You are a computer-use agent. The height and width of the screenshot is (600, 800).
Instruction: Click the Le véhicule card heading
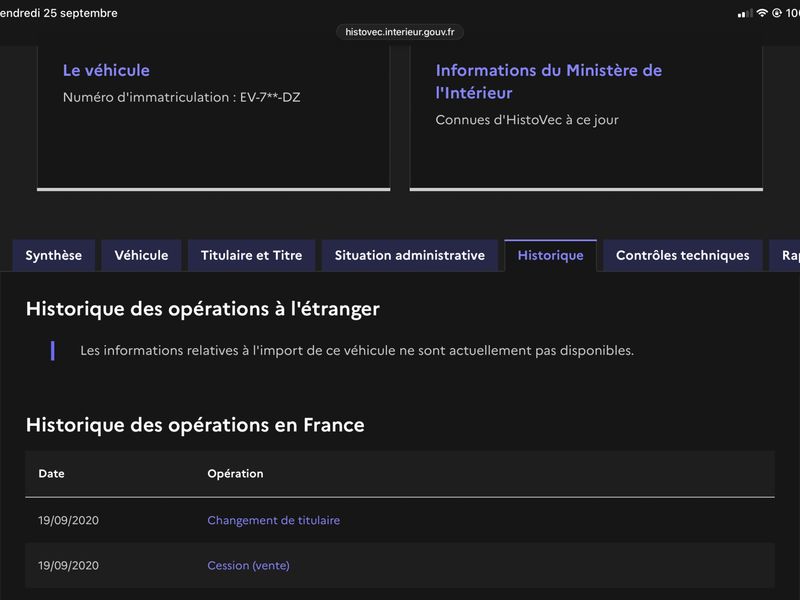pyautogui.click(x=106, y=70)
